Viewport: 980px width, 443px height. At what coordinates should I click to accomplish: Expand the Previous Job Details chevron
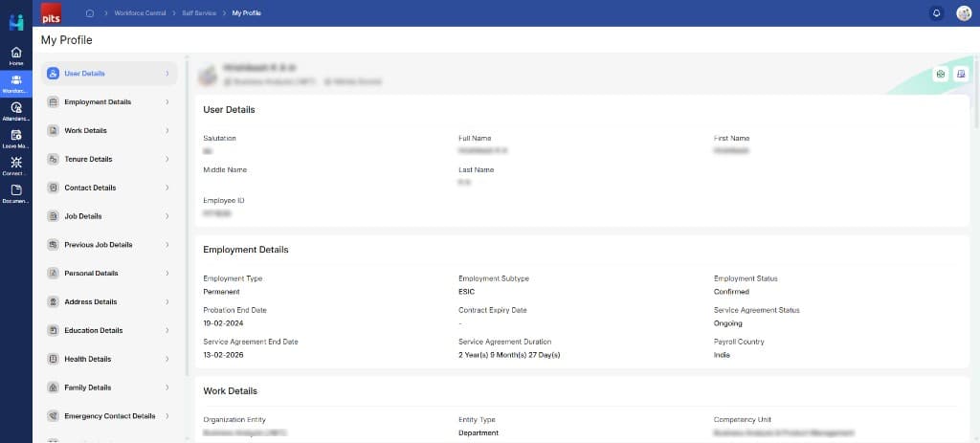(x=167, y=245)
